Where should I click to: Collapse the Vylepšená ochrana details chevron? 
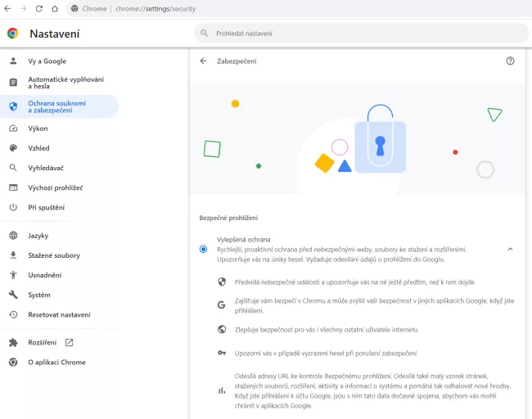(510, 249)
